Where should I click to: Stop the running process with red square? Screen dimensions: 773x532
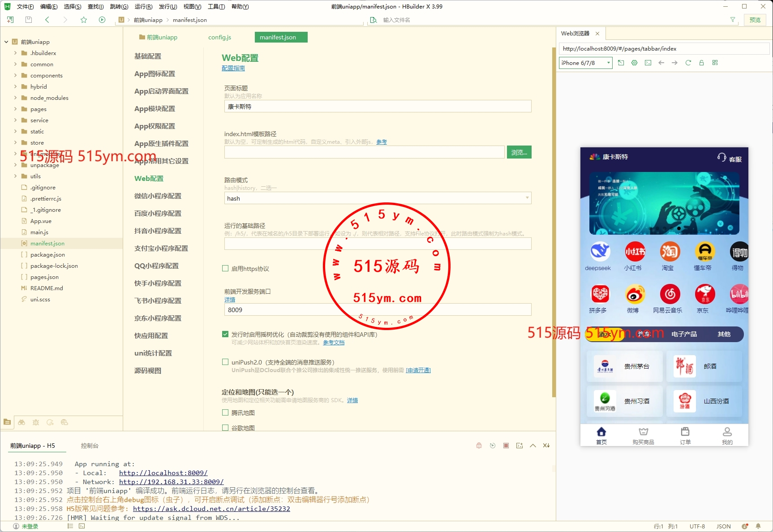pos(506,446)
